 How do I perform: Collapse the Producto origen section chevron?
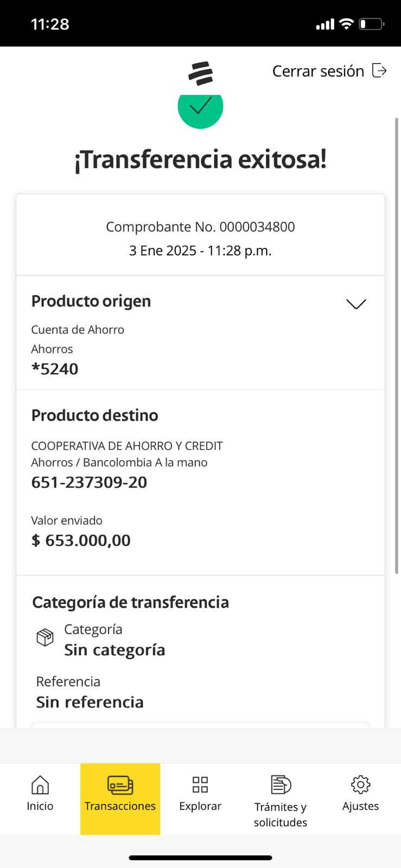pos(356,304)
